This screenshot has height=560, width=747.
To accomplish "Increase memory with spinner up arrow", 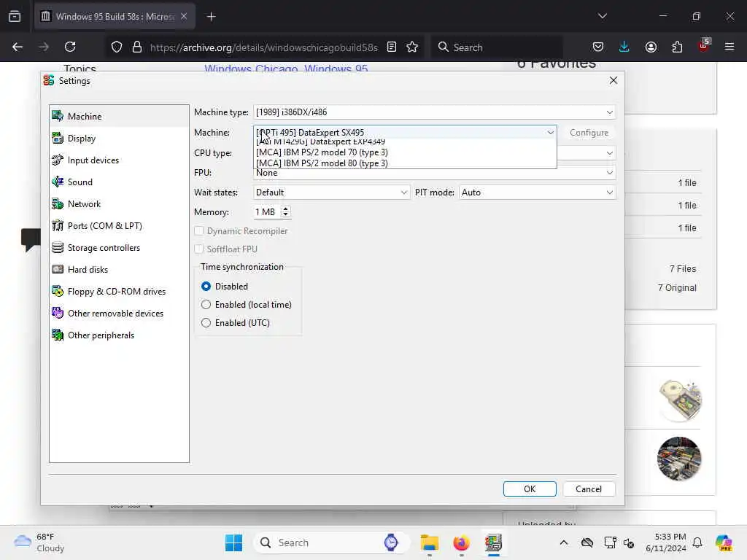I will click(x=285, y=209).
